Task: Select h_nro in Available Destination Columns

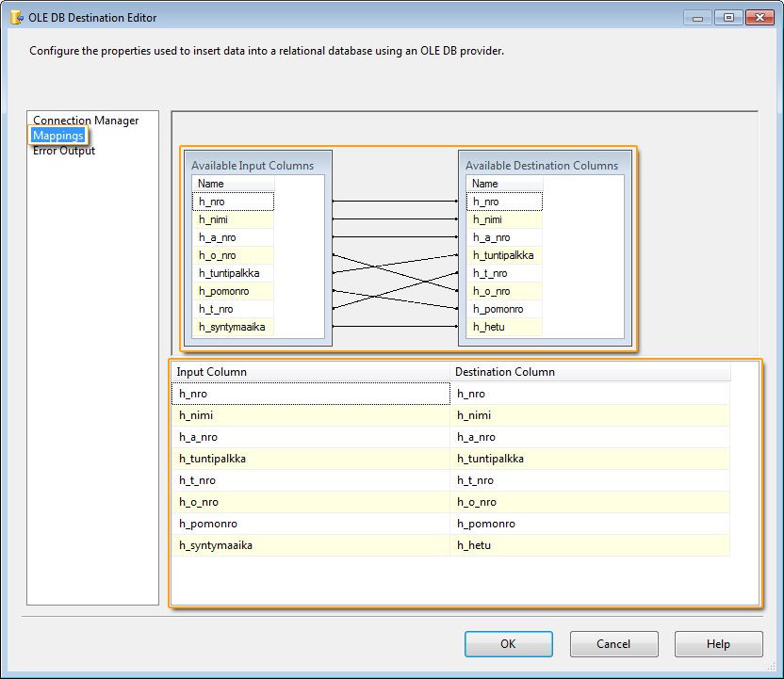Action: click(x=504, y=202)
